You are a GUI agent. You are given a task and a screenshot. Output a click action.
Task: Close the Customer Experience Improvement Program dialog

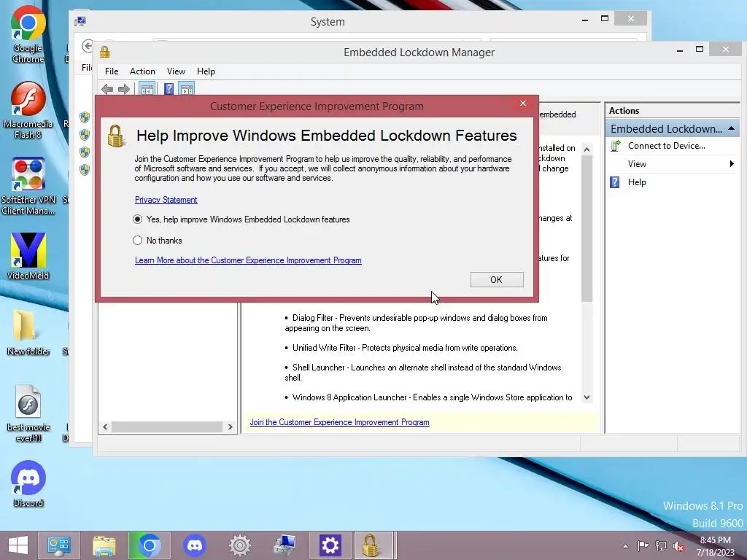(x=523, y=104)
